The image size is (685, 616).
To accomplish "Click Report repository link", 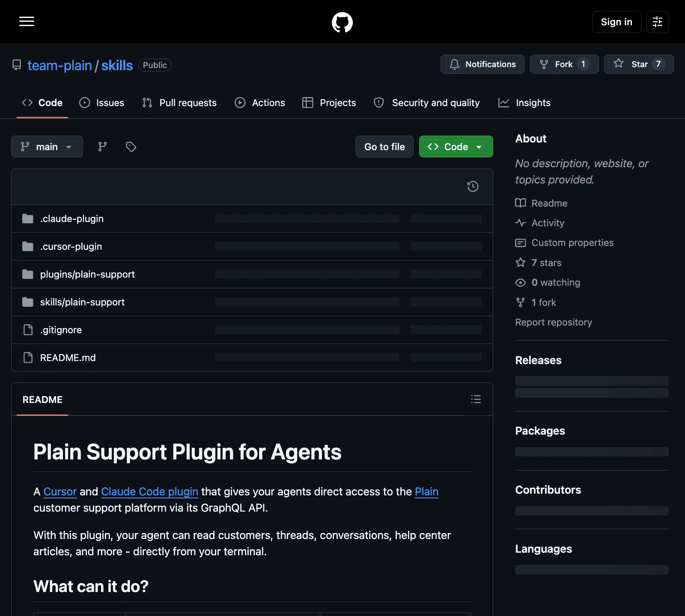I will point(554,322).
